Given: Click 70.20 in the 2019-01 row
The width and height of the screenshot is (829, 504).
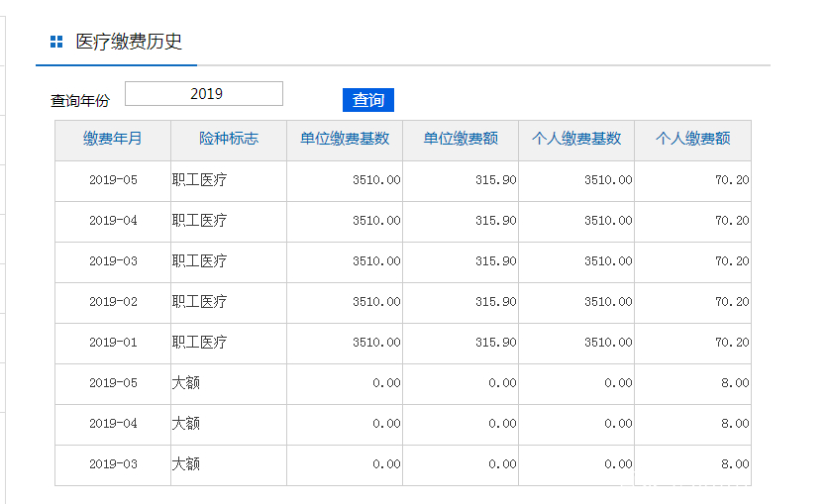Looking at the screenshot, I should pyautogui.click(x=732, y=343).
